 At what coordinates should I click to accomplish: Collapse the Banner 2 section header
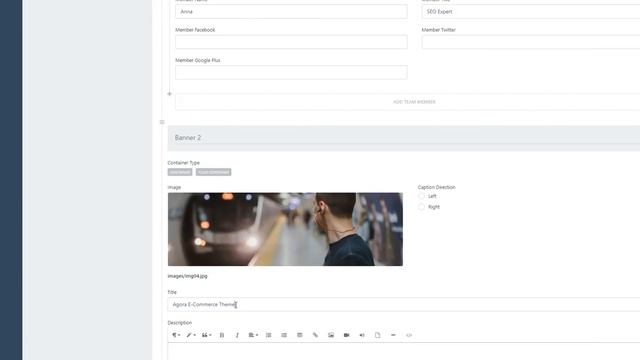pyautogui.click(x=404, y=138)
